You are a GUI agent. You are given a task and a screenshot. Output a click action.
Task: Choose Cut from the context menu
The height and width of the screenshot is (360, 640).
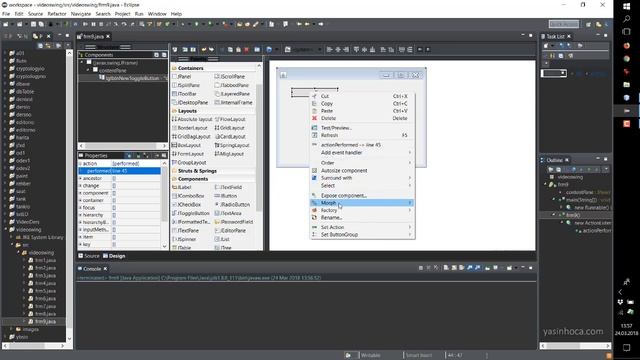click(362, 96)
